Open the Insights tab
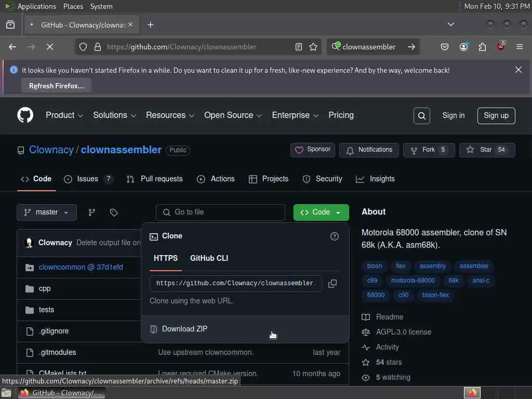 coord(375,179)
